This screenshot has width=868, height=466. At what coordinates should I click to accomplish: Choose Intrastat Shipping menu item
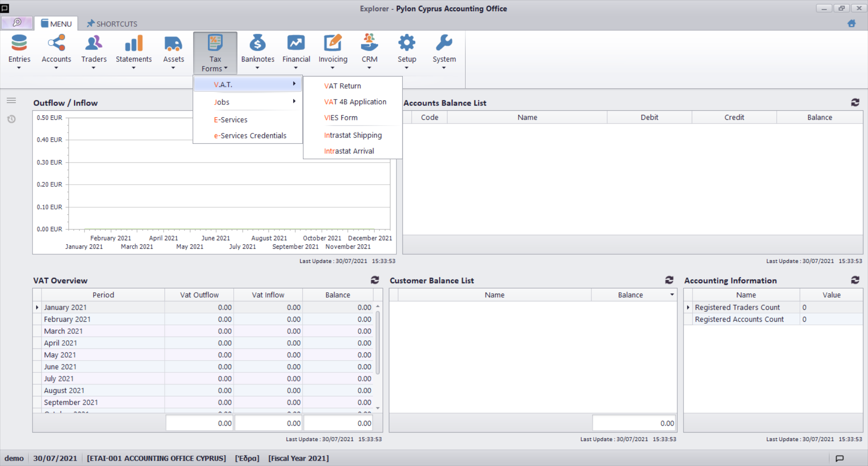click(x=353, y=135)
